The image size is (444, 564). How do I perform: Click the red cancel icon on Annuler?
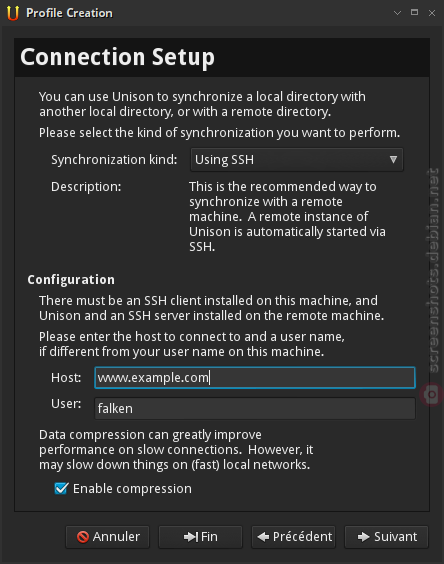click(x=83, y=537)
